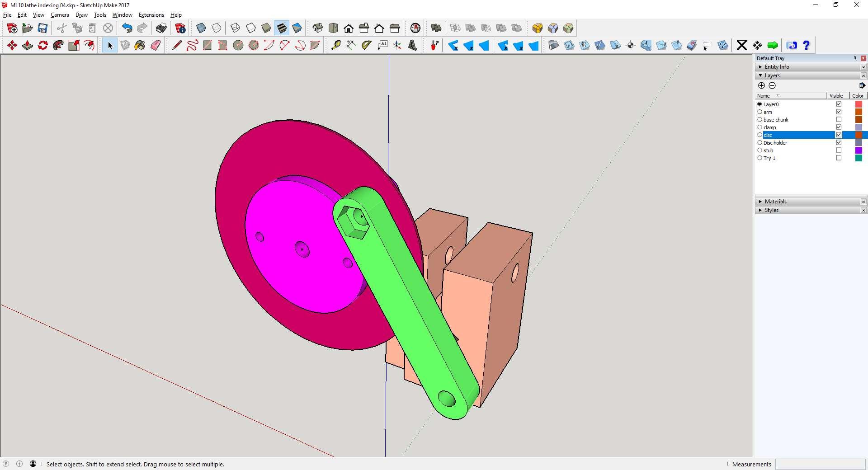Screen dimensions: 868x470
Task: Show the Try 1 layer
Action: click(839, 158)
